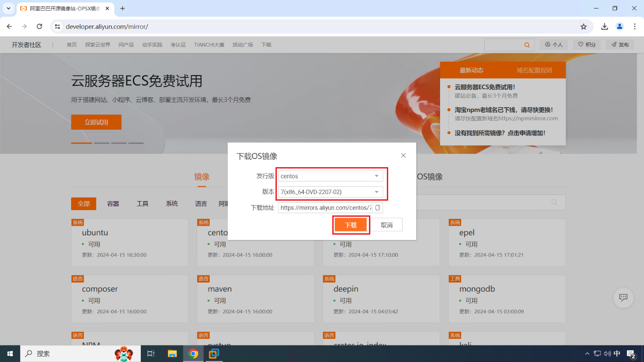Viewport: 644px width, 362px height.
Task: Open the 活动广场 menu item
Action: [243, 45]
